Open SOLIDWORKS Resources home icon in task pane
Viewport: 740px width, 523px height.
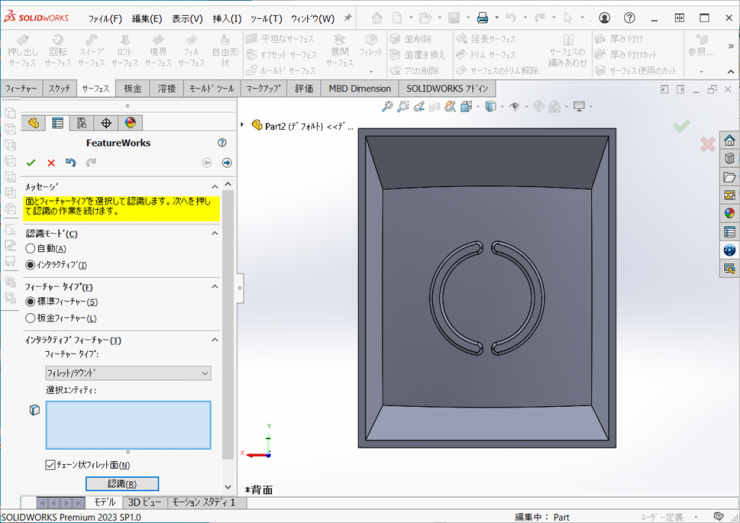coord(730,141)
